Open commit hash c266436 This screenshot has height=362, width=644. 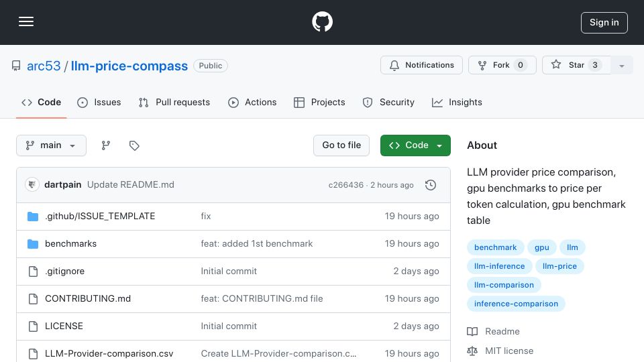click(346, 185)
